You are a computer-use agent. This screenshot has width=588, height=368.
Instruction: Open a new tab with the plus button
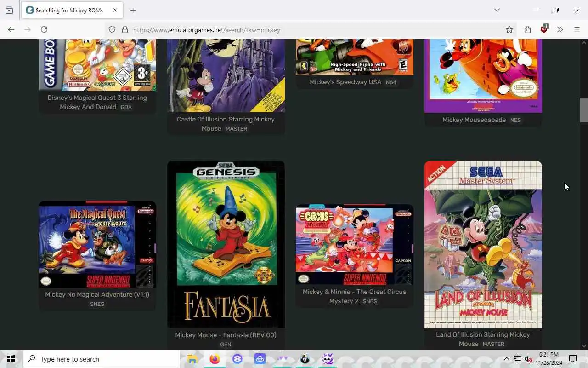pyautogui.click(x=133, y=10)
